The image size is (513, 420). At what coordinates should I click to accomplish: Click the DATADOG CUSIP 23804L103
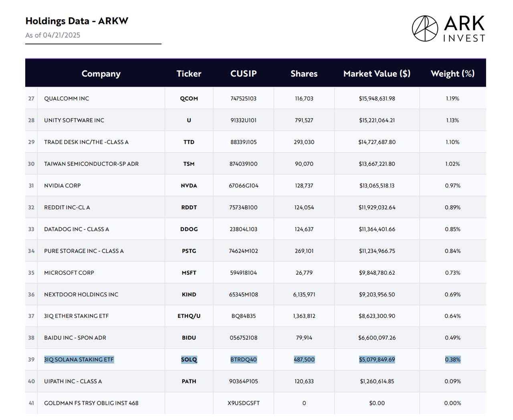click(x=243, y=229)
